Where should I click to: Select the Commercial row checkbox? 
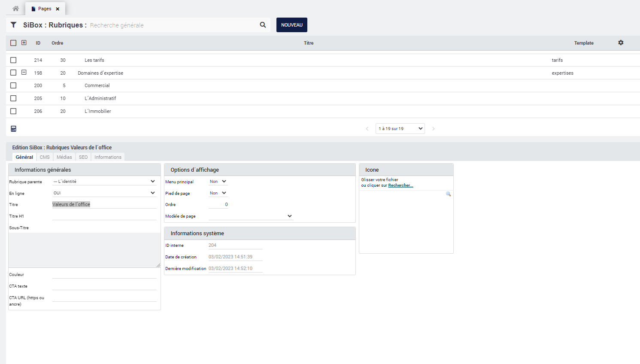[13, 85]
